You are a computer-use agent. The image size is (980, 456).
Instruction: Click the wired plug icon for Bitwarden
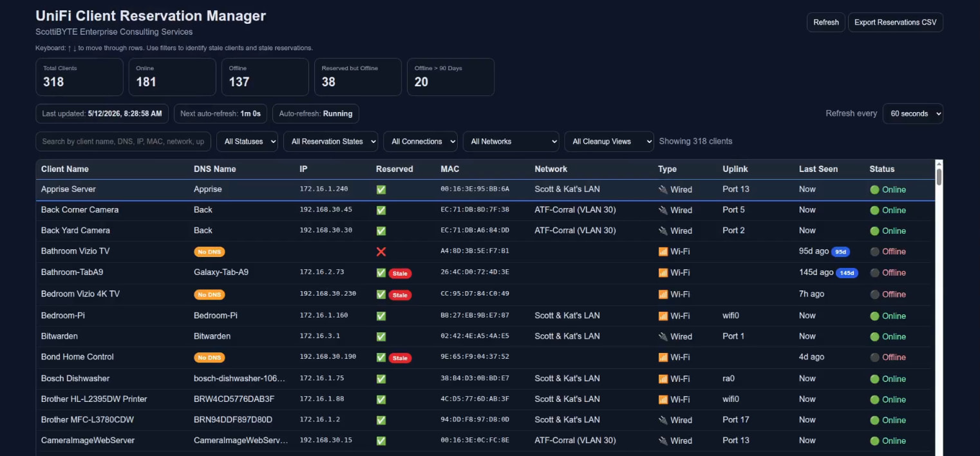coord(663,336)
